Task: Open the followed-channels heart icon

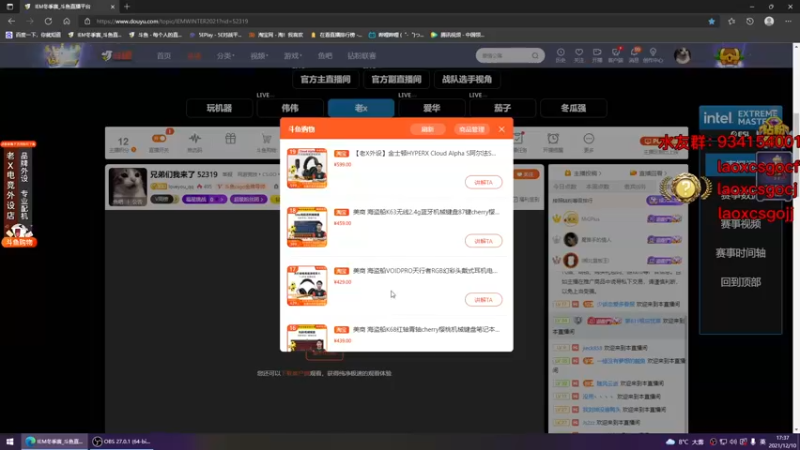Action: click(579, 55)
